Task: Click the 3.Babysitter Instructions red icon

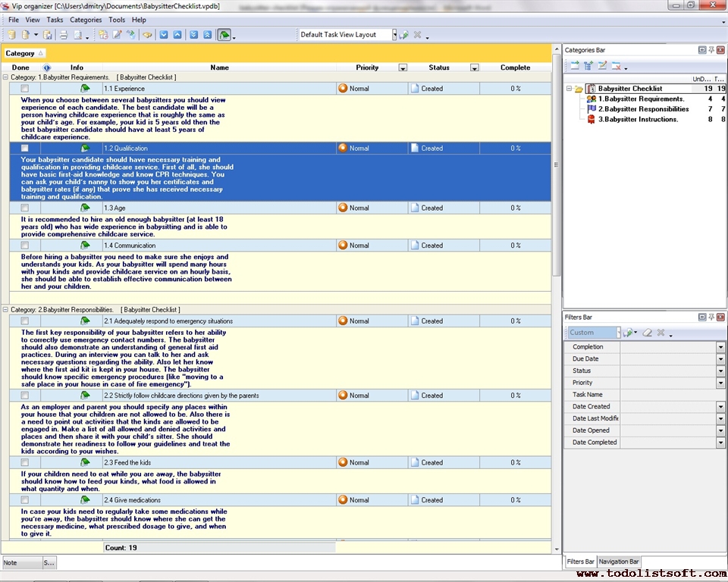Action: pyautogui.click(x=591, y=119)
